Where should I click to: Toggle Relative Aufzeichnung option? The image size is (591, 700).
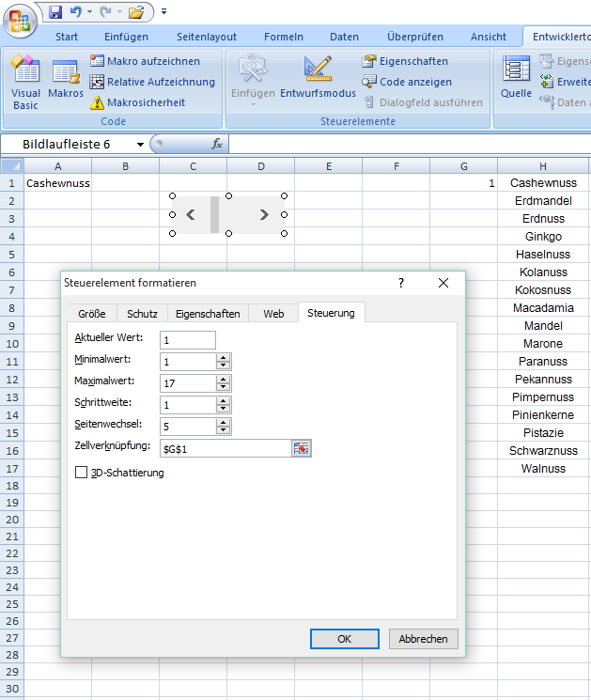pyautogui.click(x=151, y=82)
